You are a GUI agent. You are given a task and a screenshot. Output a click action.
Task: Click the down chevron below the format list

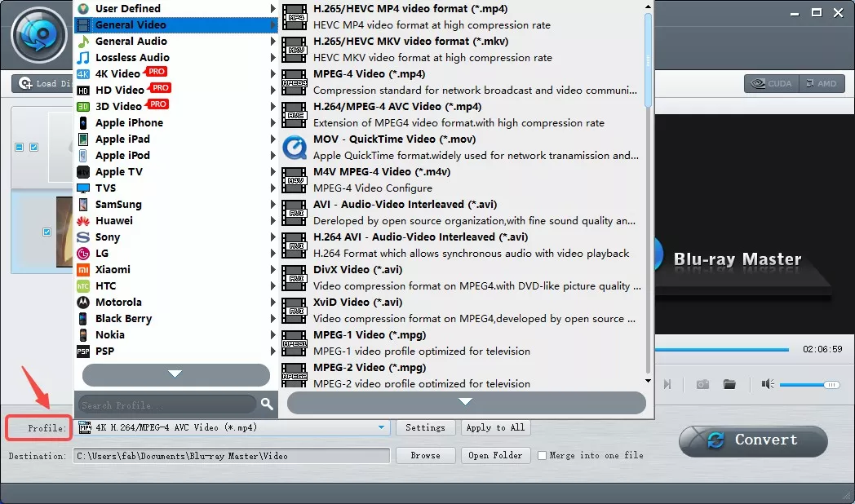465,402
